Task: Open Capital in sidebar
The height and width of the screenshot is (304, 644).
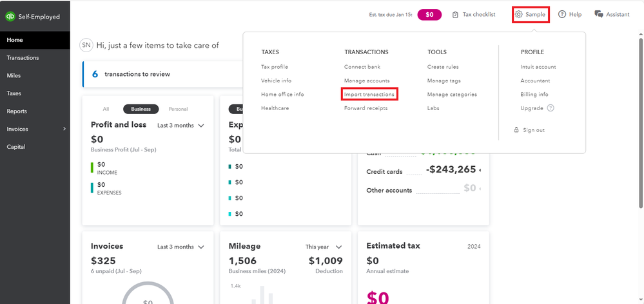Action: (x=35, y=147)
